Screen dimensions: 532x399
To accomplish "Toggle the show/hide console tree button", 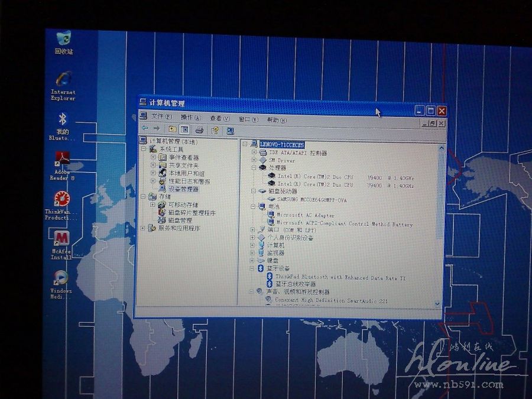I will tap(184, 129).
